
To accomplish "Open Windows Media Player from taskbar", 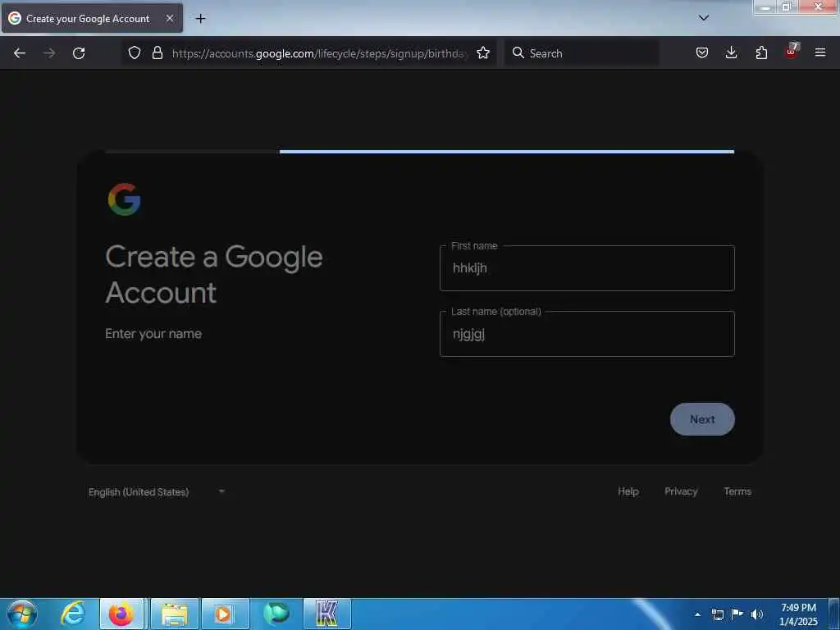I will (225, 614).
